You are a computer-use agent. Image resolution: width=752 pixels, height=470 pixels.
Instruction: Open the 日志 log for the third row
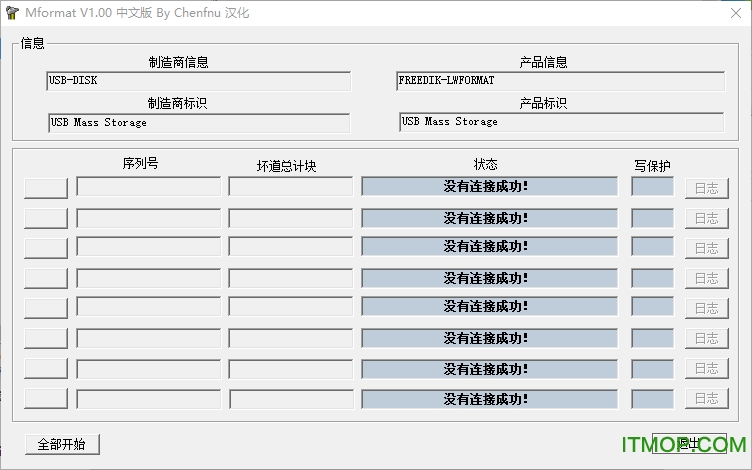pyautogui.click(x=706, y=248)
